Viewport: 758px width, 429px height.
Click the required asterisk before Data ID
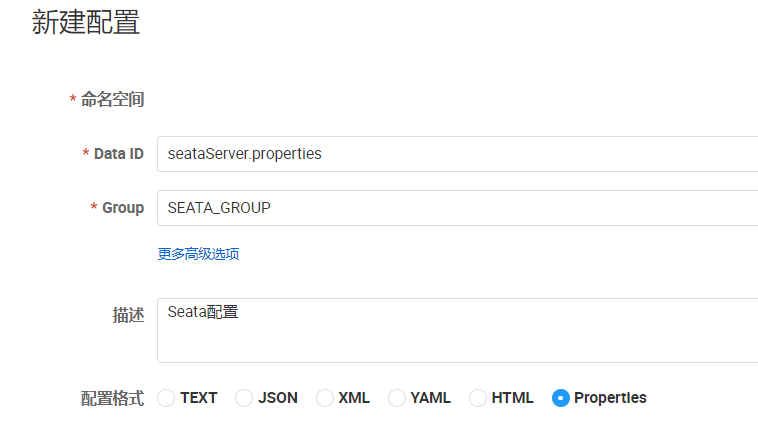pyautogui.click(x=86, y=154)
